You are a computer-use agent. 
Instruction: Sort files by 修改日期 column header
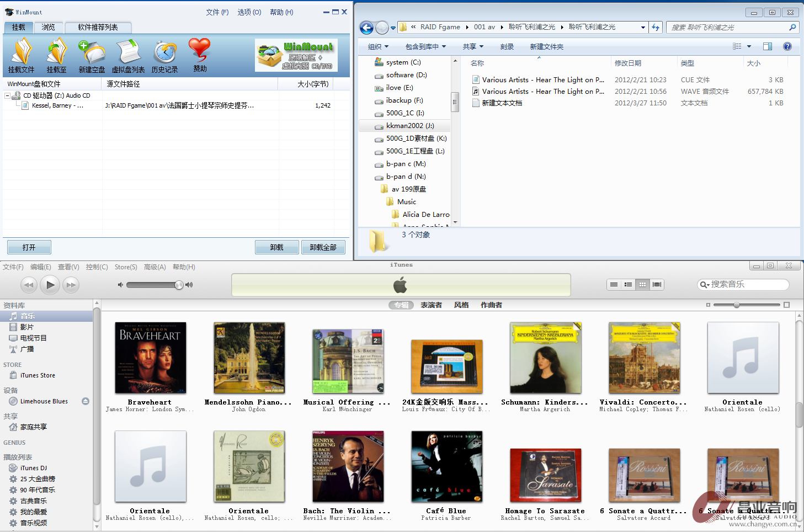[x=644, y=63]
